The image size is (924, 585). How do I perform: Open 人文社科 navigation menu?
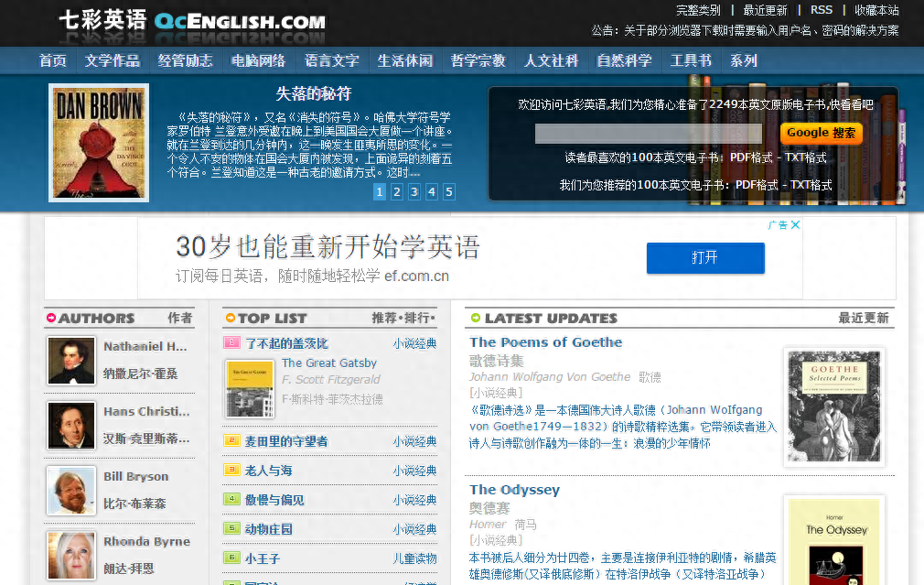click(x=551, y=60)
